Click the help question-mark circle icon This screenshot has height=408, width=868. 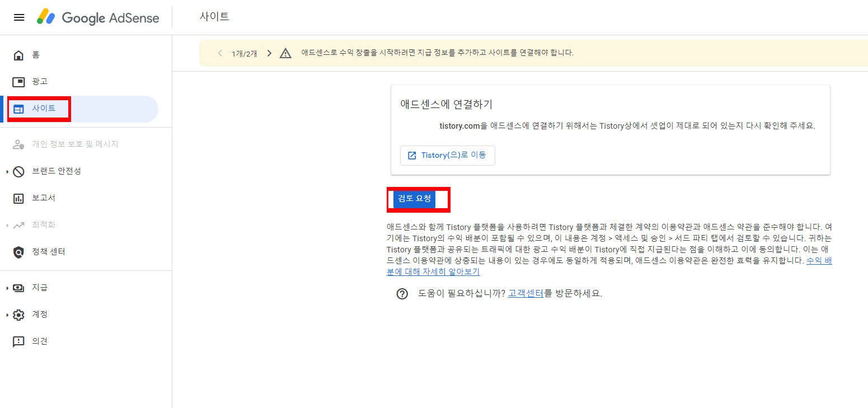pos(402,294)
